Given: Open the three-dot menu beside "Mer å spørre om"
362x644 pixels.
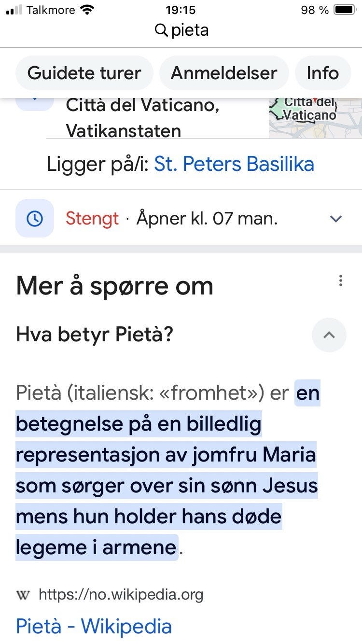Looking at the screenshot, I should (x=341, y=280).
